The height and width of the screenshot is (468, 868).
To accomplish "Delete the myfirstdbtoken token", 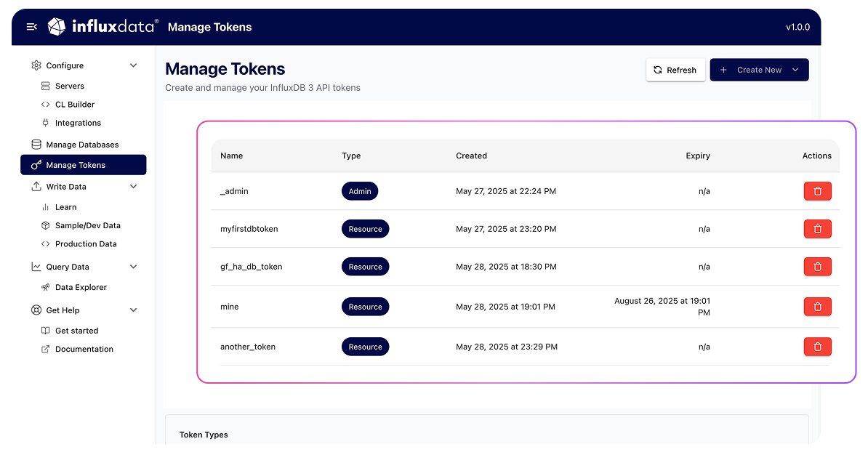I will pyautogui.click(x=818, y=228).
